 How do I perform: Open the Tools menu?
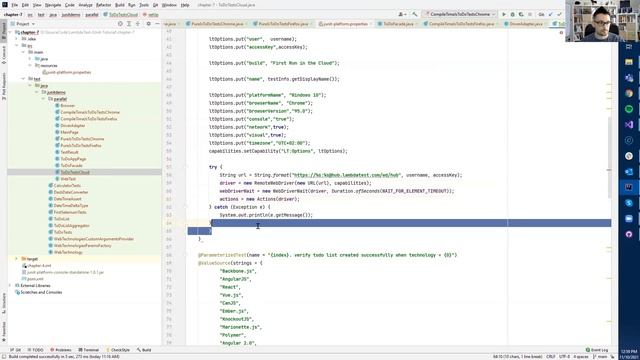click(x=144, y=5)
